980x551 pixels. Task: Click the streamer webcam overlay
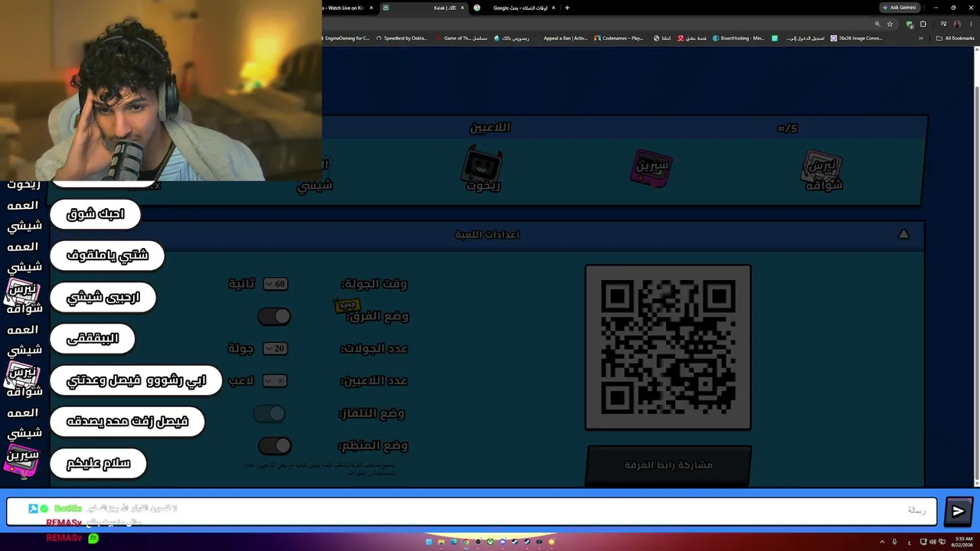coord(161,90)
